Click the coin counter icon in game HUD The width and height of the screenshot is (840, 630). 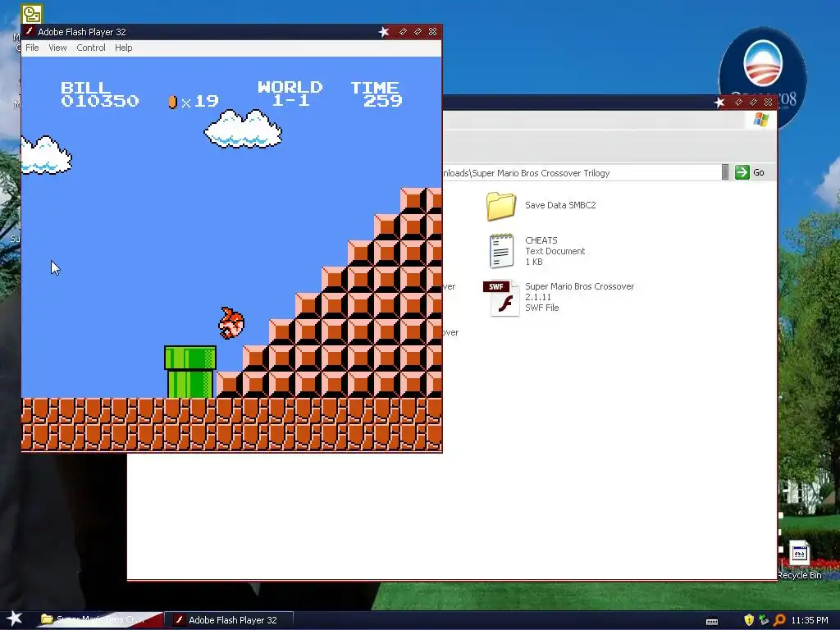point(172,102)
